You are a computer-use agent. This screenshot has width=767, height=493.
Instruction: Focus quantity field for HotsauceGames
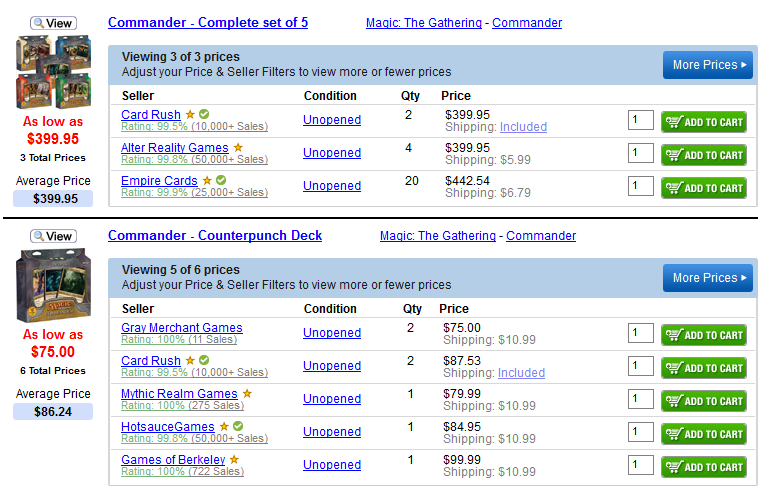coord(641,432)
